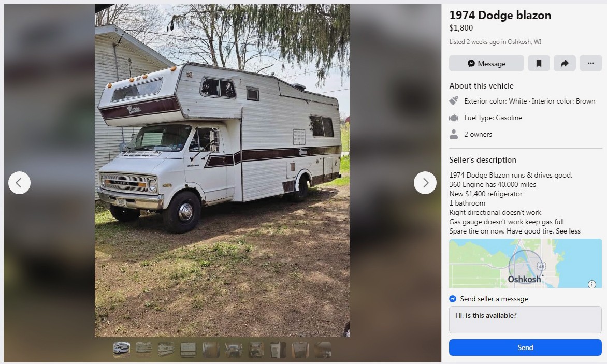Select the second photo thumbnail
Image resolution: width=607 pixels, height=364 pixels.
coord(143,350)
